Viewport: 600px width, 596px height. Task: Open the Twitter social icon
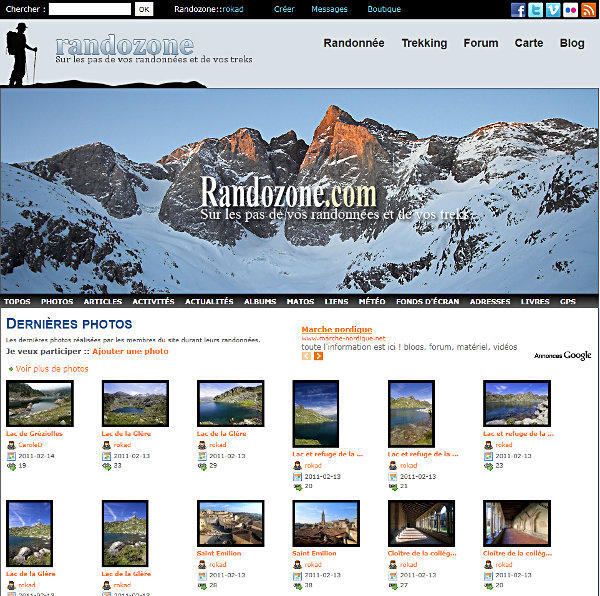point(535,10)
